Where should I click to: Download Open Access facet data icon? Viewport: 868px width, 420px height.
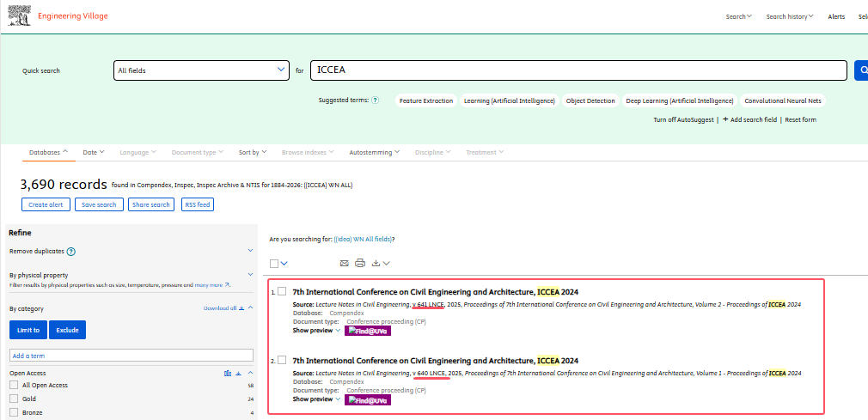point(239,374)
